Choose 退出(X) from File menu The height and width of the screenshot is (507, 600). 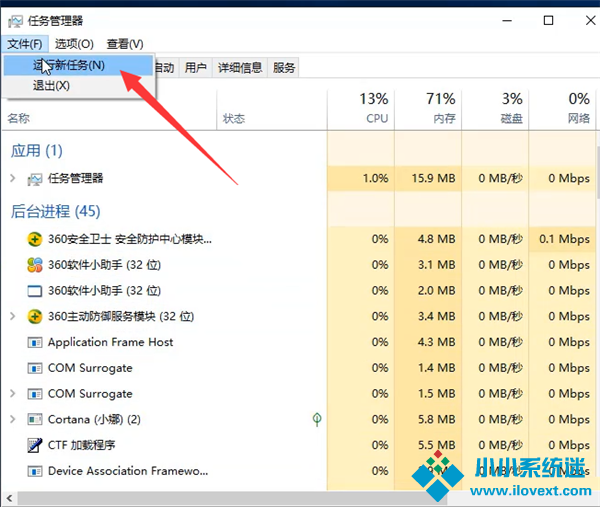(78, 85)
